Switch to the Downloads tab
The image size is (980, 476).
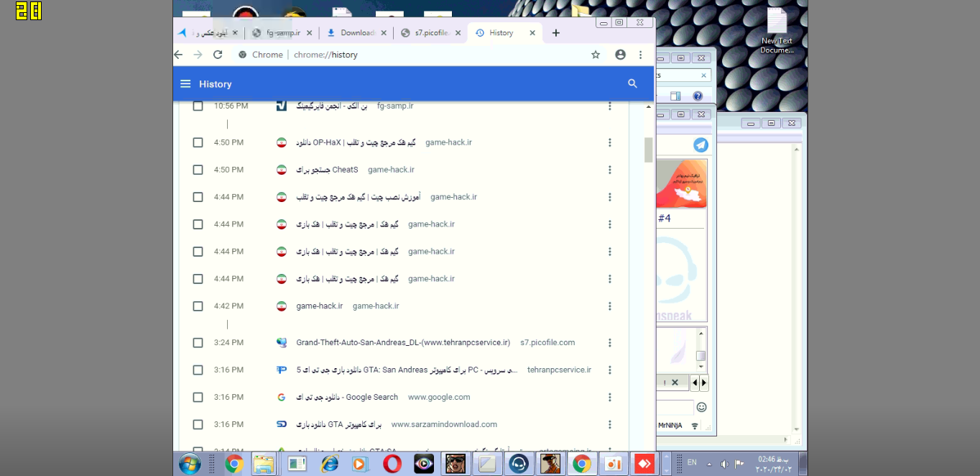coord(356,33)
